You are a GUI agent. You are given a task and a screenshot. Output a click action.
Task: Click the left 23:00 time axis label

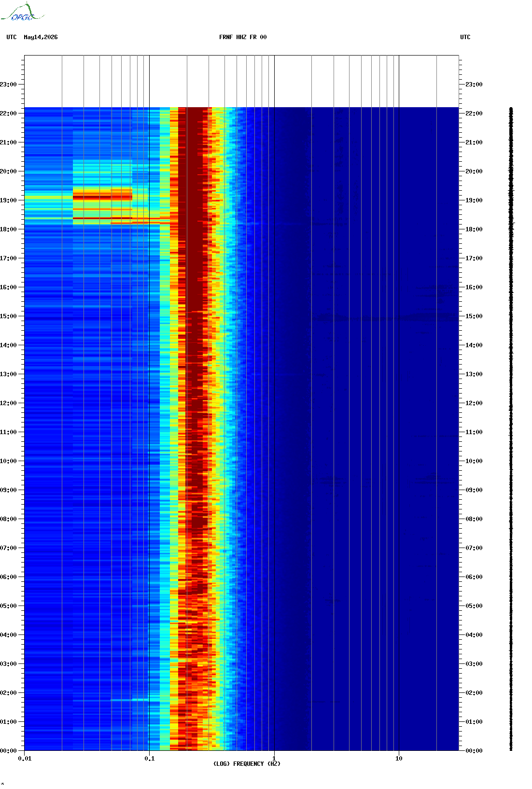click(8, 85)
